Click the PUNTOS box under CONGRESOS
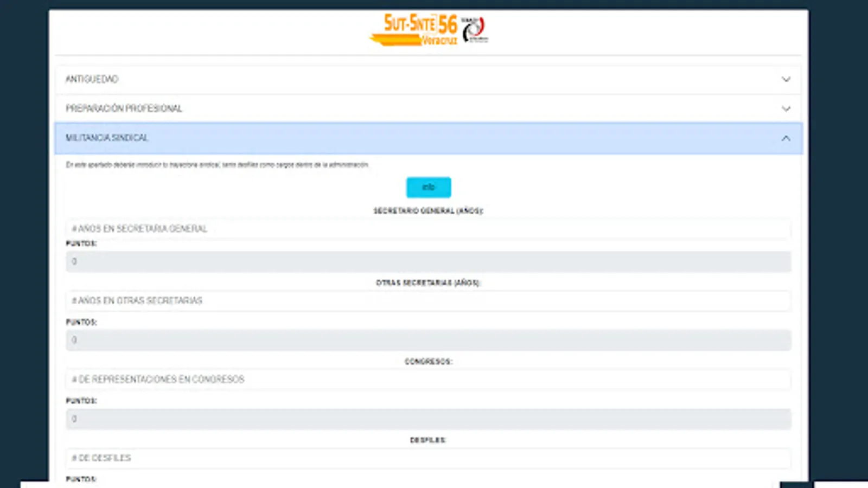 click(429, 419)
